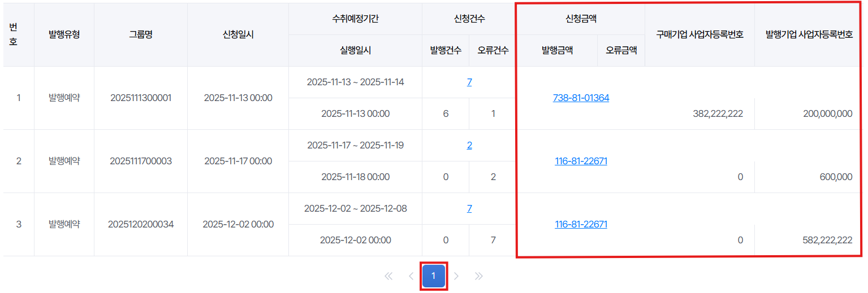This screenshot has width=868, height=293.
Task: Open business number link 738-81-01364
Action: 581,98
